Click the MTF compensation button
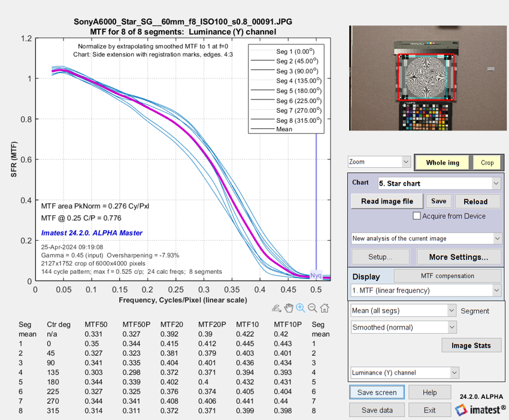Image resolution: width=509 pixels, height=420 pixels. [447, 276]
